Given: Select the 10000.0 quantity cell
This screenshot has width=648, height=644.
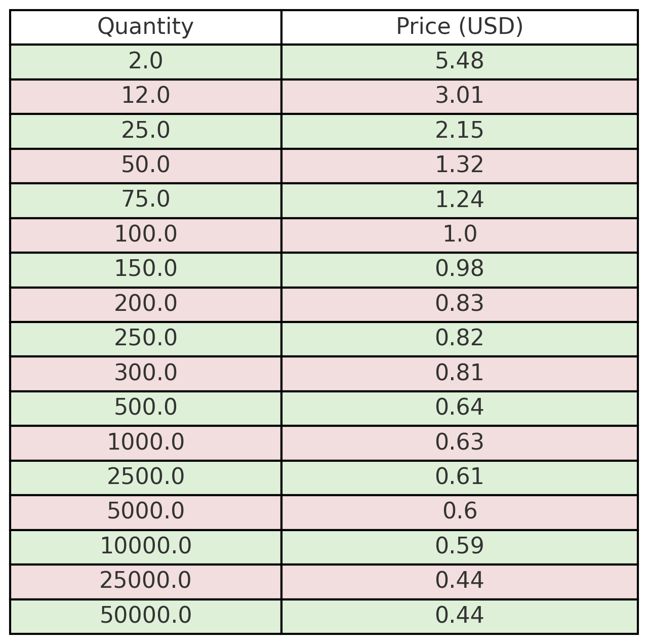Looking at the screenshot, I should 146,547.
